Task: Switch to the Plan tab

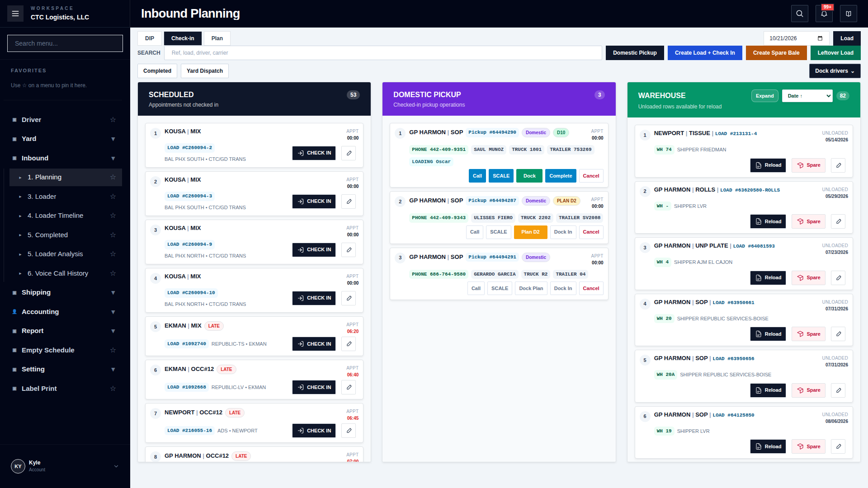Action: click(x=217, y=38)
